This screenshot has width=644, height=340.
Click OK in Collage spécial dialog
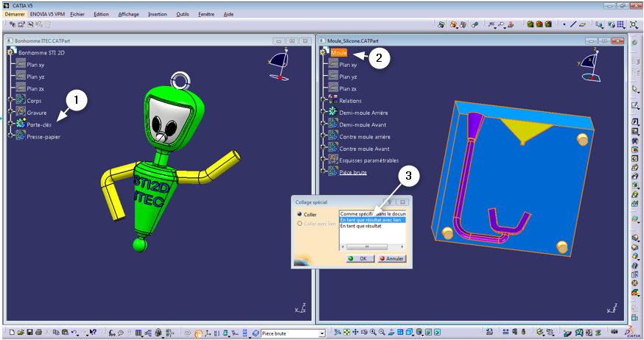360,258
